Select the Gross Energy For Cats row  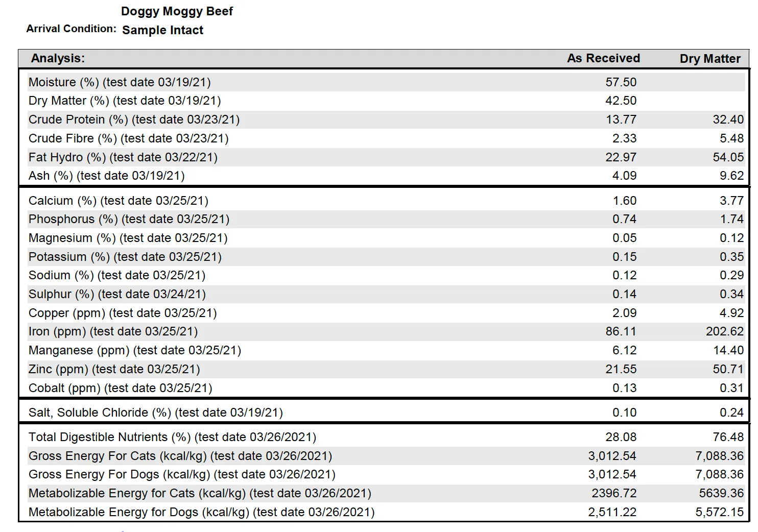pos(387,456)
